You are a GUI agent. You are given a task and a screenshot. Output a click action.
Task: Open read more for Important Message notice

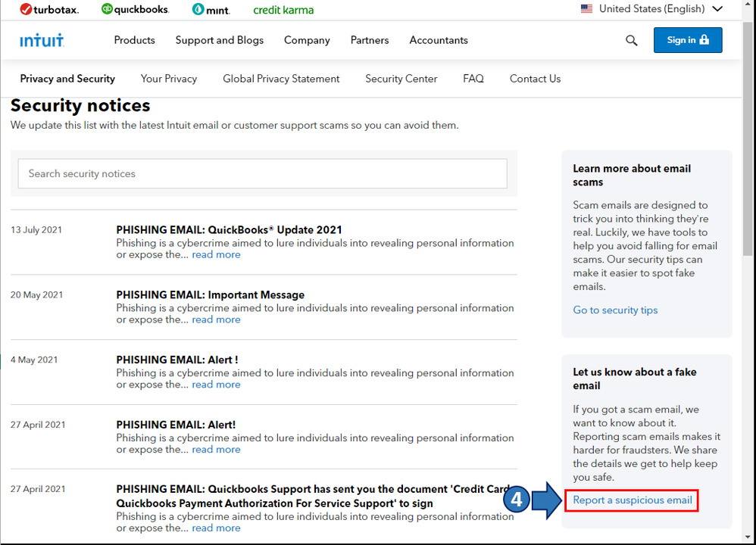pyautogui.click(x=216, y=319)
